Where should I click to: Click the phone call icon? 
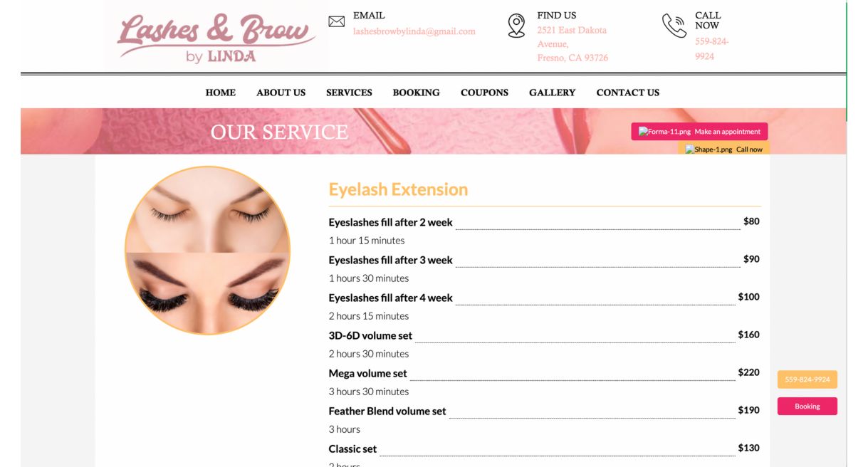click(674, 26)
